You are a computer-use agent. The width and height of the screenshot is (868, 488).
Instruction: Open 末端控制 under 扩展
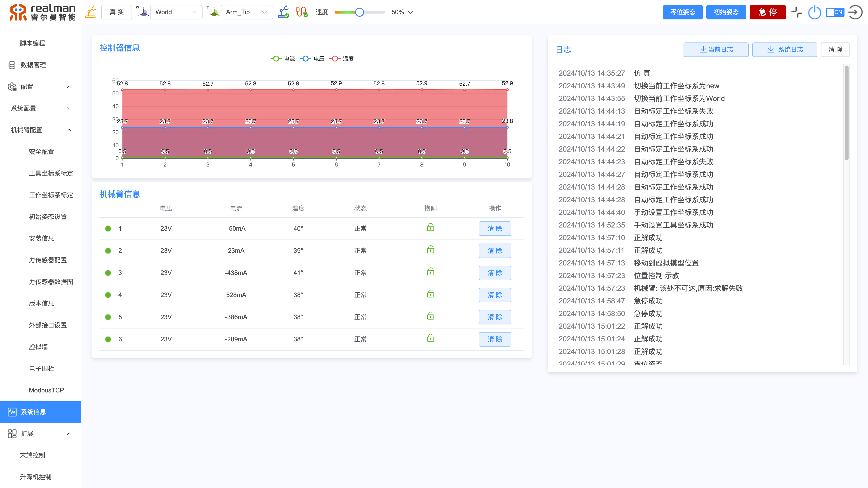32,455
